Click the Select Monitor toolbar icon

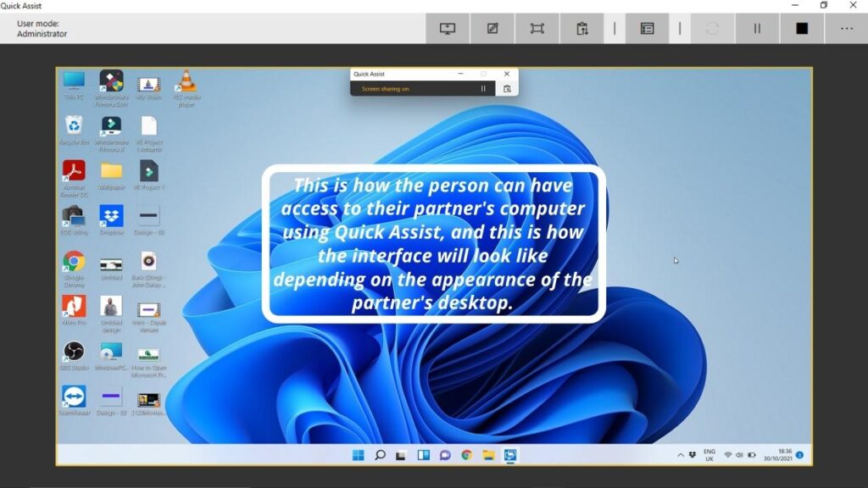click(448, 28)
